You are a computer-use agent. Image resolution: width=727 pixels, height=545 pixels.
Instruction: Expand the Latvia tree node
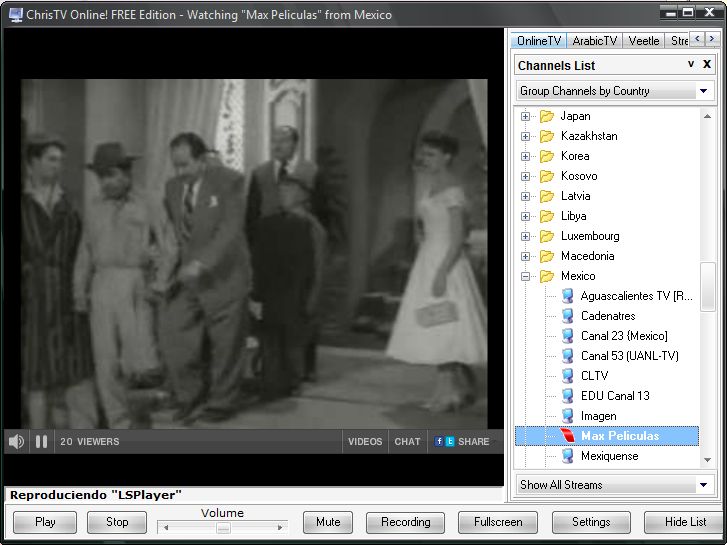click(x=525, y=196)
